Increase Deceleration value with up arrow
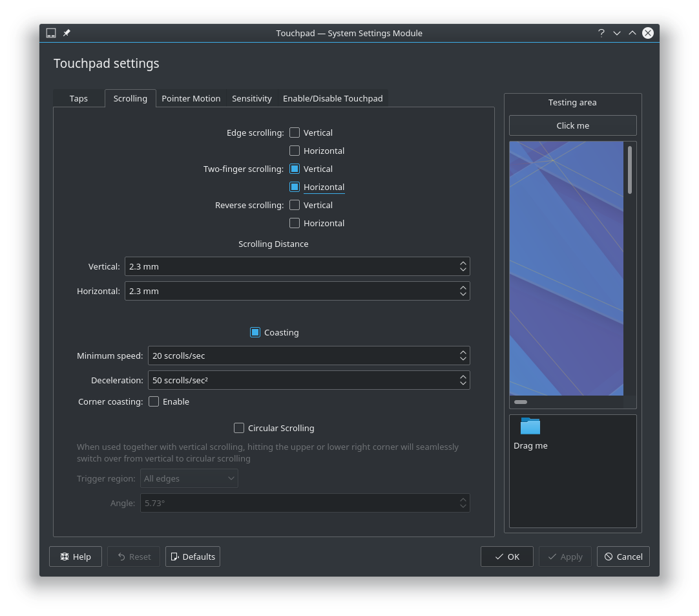The width and height of the screenshot is (699, 616). (x=463, y=377)
